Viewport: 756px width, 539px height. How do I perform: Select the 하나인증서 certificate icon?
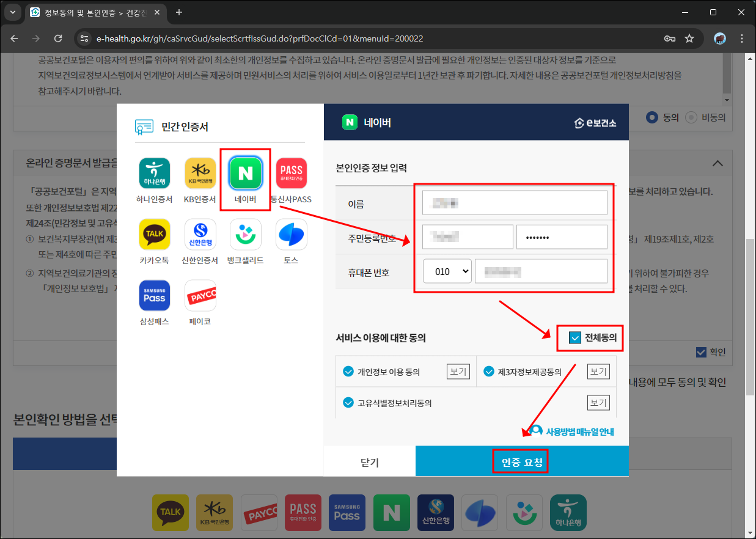click(155, 174)
